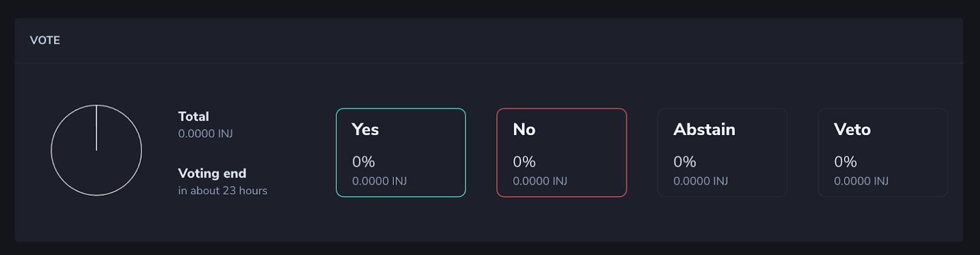Click the Abstain heading text
The image size is (980, 255).
coord(704,129)
